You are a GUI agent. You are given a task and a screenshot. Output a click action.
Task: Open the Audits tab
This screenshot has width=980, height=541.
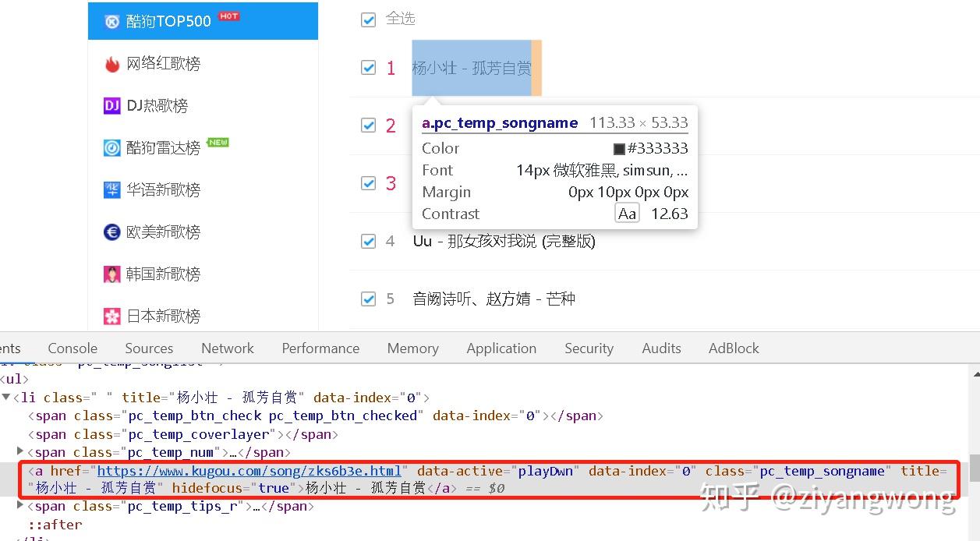pos(661,348)
